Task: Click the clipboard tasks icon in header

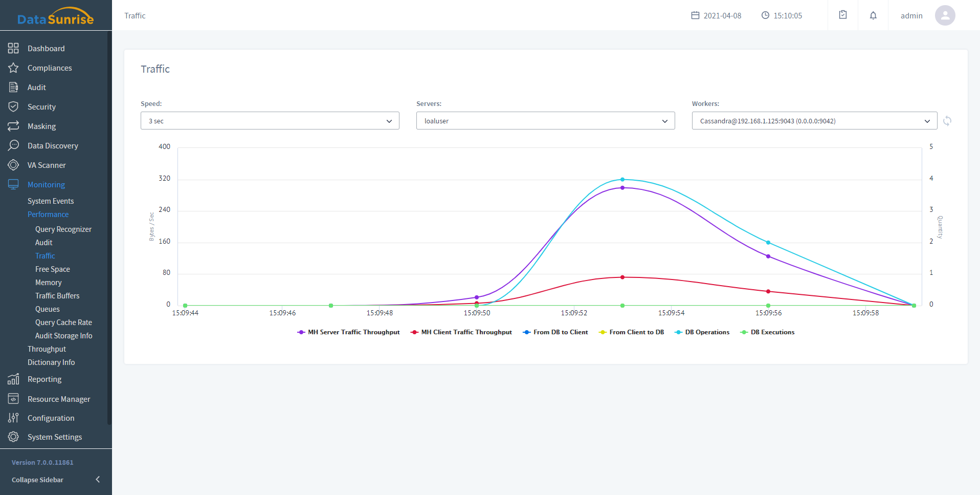Action: 843,15
